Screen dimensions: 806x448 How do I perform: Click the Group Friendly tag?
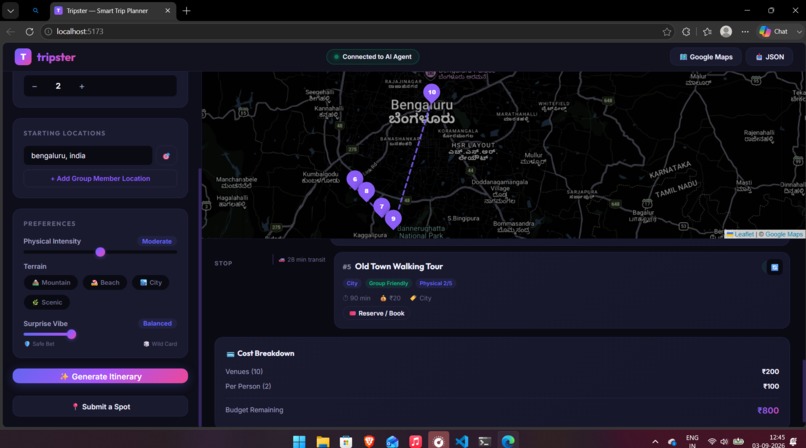pos(388,283)
